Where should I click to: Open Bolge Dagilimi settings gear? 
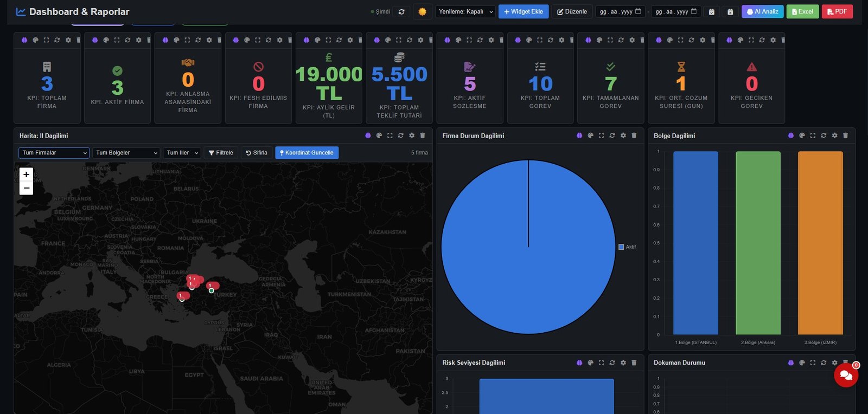point(834,135)
